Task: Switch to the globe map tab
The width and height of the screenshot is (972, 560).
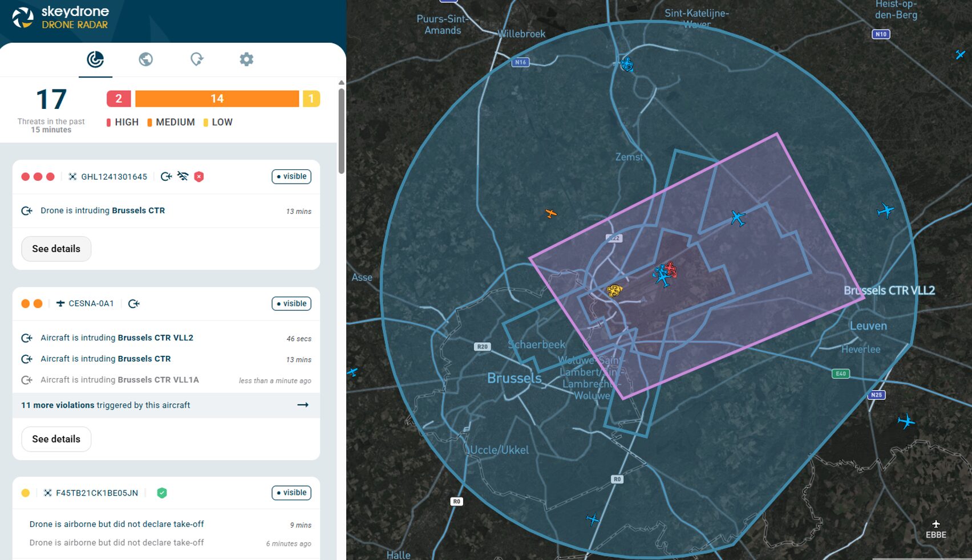Action: 145,59
